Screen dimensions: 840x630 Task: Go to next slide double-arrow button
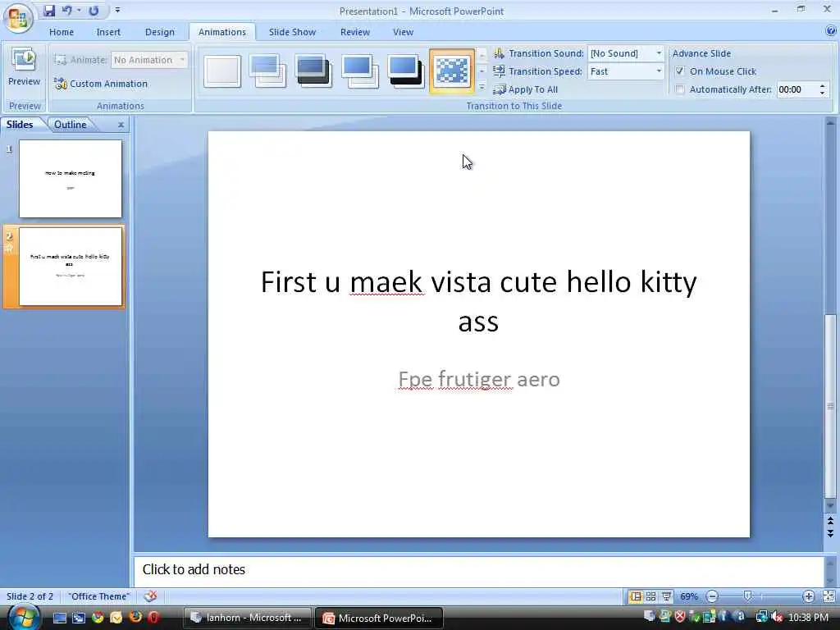pyautogui.click(x=830, y=533)
